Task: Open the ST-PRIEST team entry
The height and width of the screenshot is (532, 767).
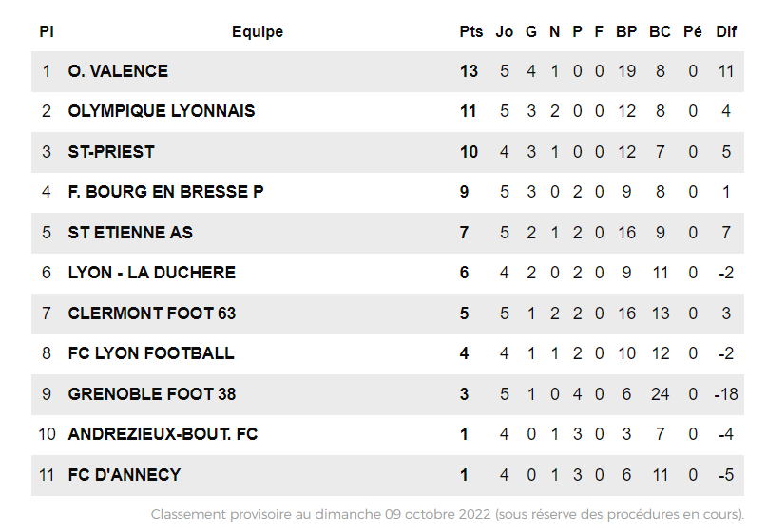Action: [x=111, y=152]
